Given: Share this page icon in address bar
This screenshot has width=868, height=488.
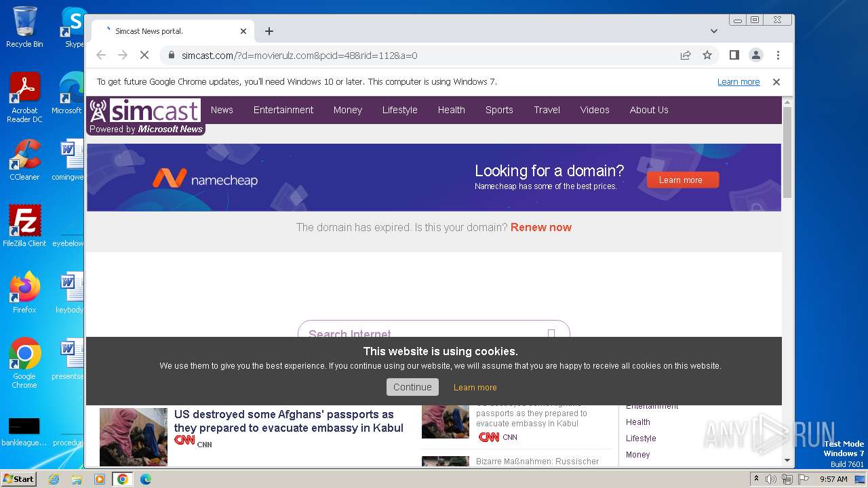Looking at the screenshot, I should coord(686,56).
